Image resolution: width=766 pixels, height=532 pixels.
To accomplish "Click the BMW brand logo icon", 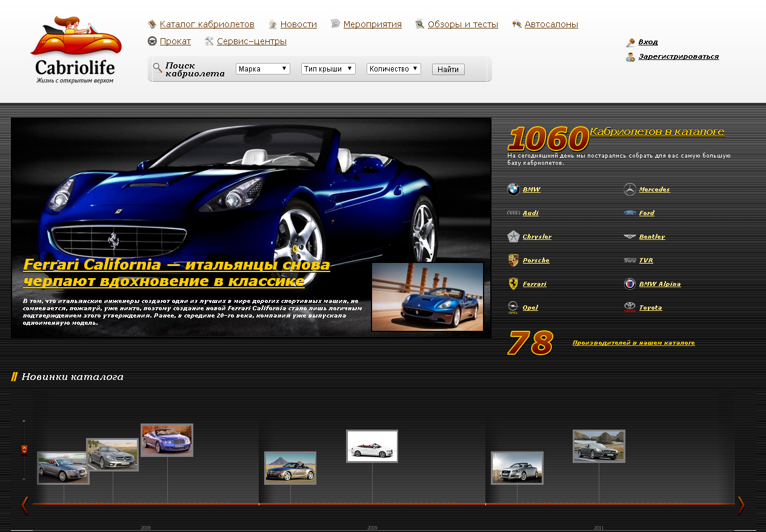I will pos(513,190).
